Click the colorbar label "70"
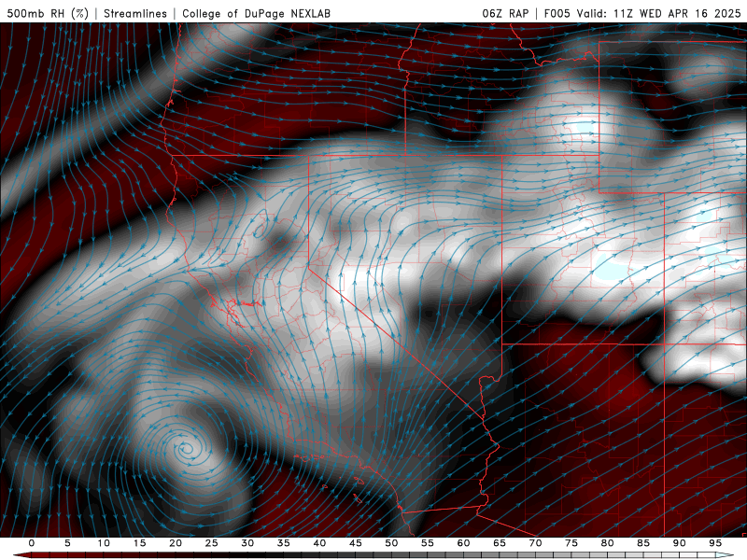Viewport: 747px width, 560px height. tap(535, 543)
